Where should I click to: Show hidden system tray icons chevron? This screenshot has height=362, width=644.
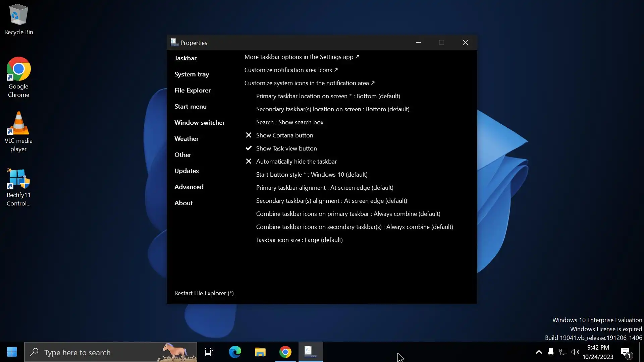coord(539,352)
